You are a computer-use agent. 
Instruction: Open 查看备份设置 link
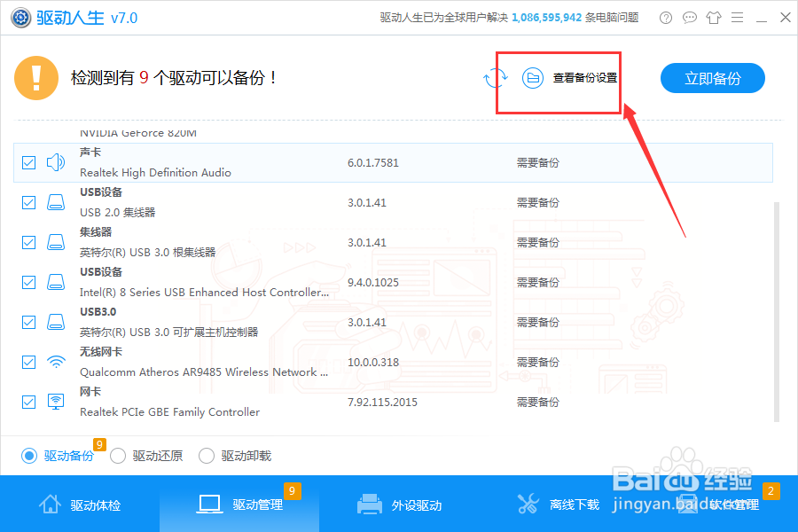click(x=585, y=78)
